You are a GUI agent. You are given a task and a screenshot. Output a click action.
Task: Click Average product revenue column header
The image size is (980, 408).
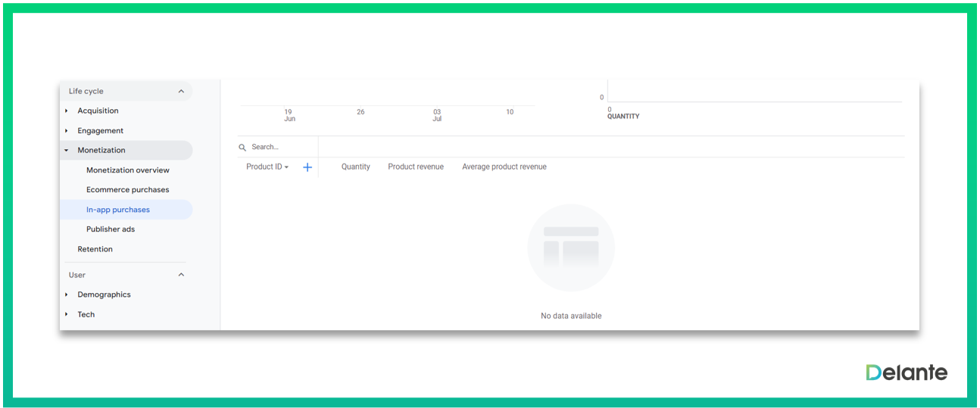coord(504,167)
